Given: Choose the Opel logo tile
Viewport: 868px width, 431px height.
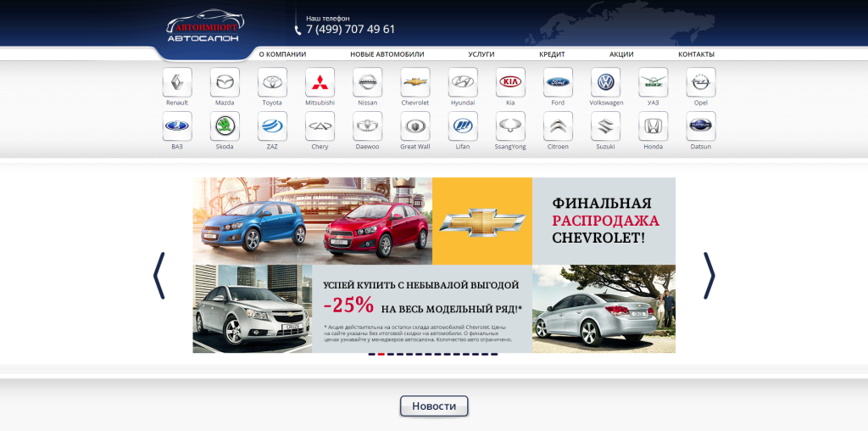Looking at the screenshot, I should tap(701, 82).
